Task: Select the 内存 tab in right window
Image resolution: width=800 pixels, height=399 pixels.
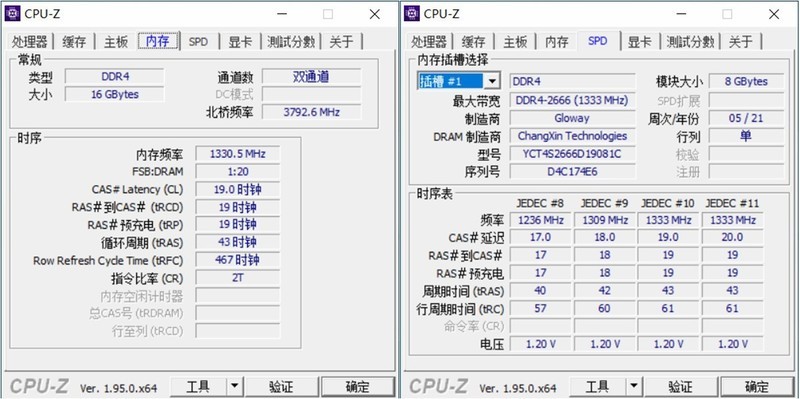Action: tap(557, 42)
